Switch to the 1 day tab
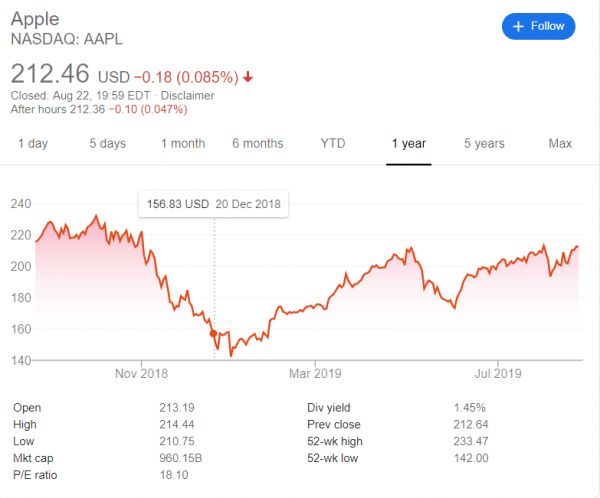Viewport: 600px width, 498px height. [x=33, y=144]
